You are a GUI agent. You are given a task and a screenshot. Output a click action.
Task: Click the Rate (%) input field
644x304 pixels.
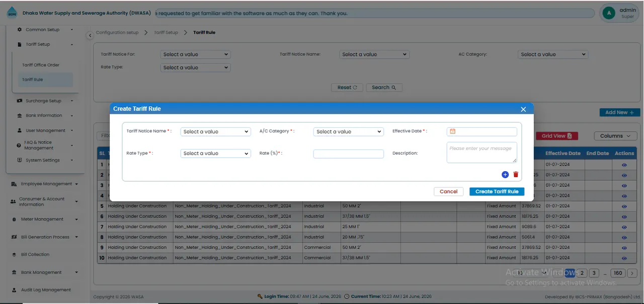click(348, 154)
